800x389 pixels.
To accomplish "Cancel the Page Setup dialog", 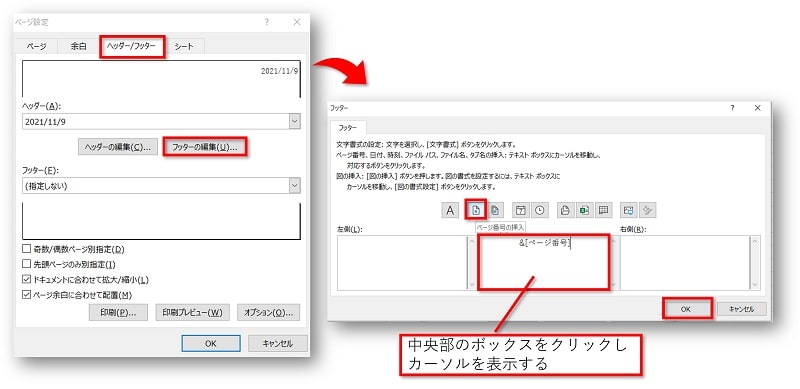I will point(278,344).
